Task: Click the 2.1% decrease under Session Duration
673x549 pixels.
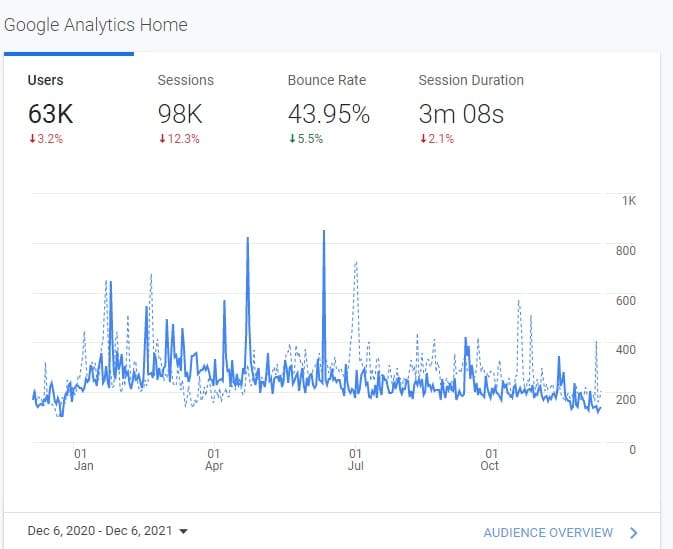Action: pyautogui.click(x=437, y=139)
